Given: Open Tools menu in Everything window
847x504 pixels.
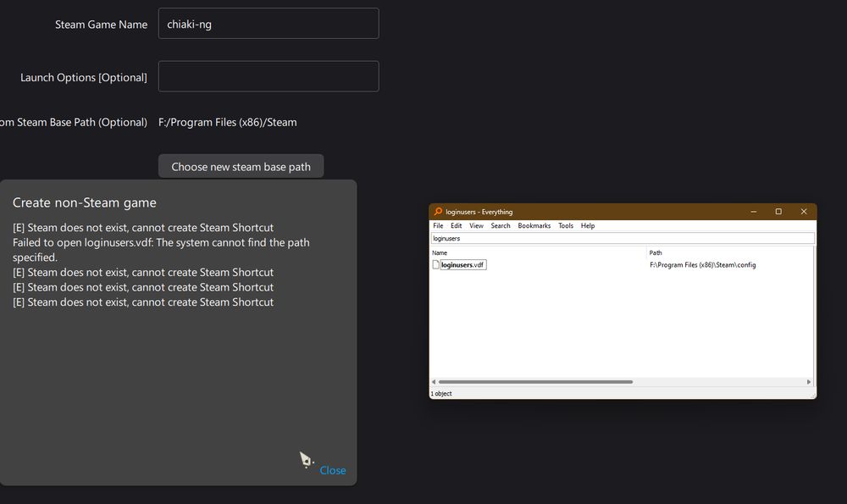Looking at the screenshot, I should (x=566, y=226).
